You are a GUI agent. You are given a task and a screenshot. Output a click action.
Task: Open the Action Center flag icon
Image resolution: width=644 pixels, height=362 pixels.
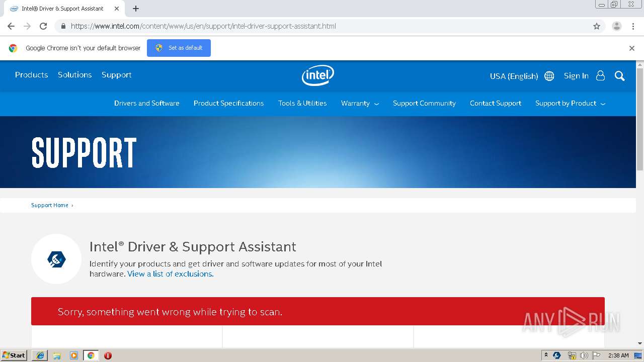click(596, 355)
